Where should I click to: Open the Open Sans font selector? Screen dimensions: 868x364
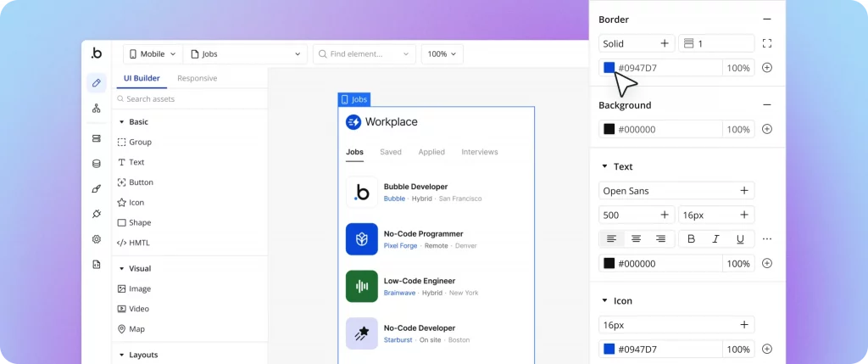676,191
